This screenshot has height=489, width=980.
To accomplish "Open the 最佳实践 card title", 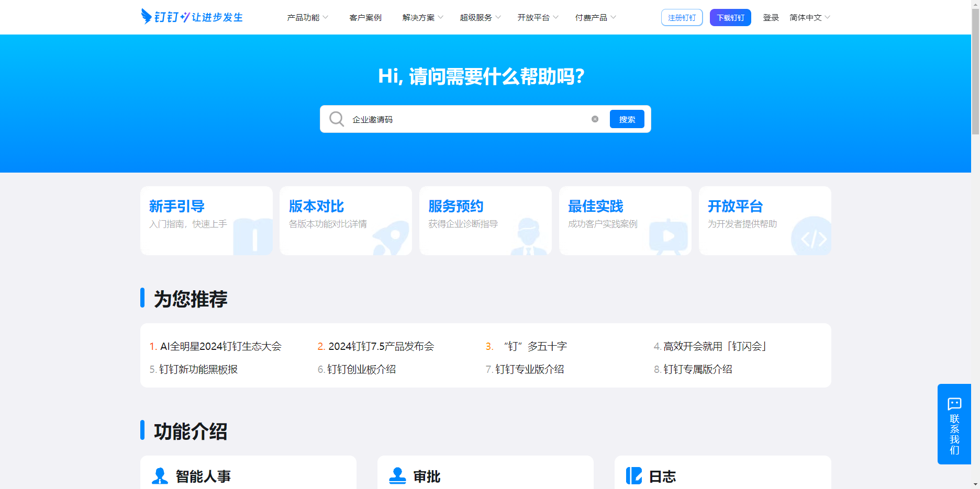I will coord(595,206).
